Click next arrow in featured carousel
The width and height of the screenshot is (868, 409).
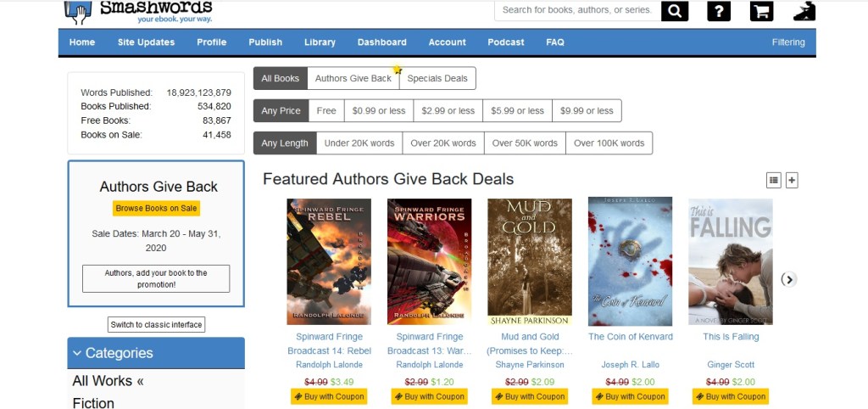(788, 279)
